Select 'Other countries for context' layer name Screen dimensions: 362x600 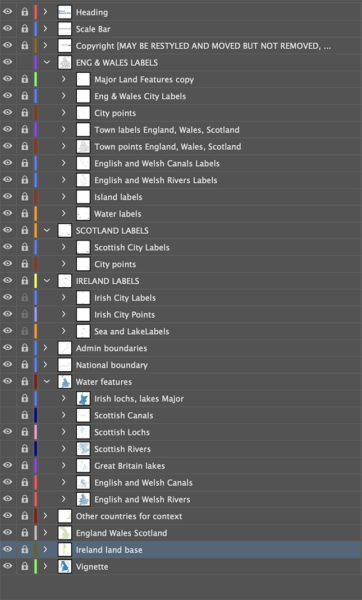point(129,516)
